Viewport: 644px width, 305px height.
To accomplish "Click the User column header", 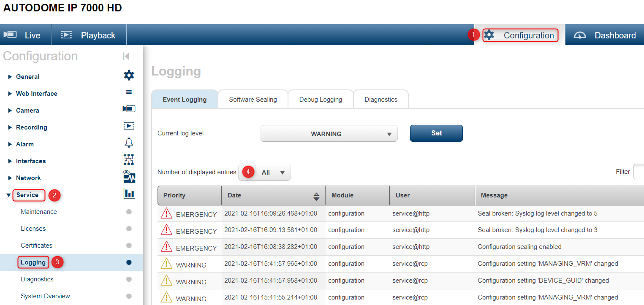I will point(432,195).
